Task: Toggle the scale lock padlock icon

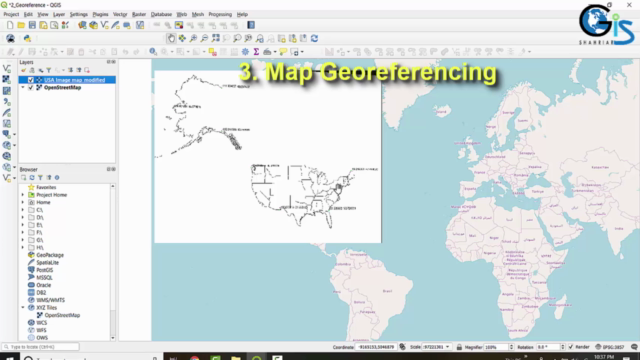Action: [459, 347]
